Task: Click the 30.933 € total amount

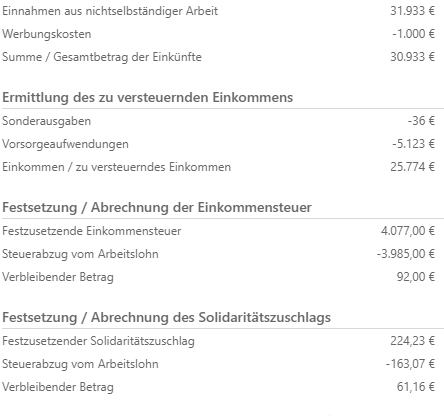Action: pos(413,57)
